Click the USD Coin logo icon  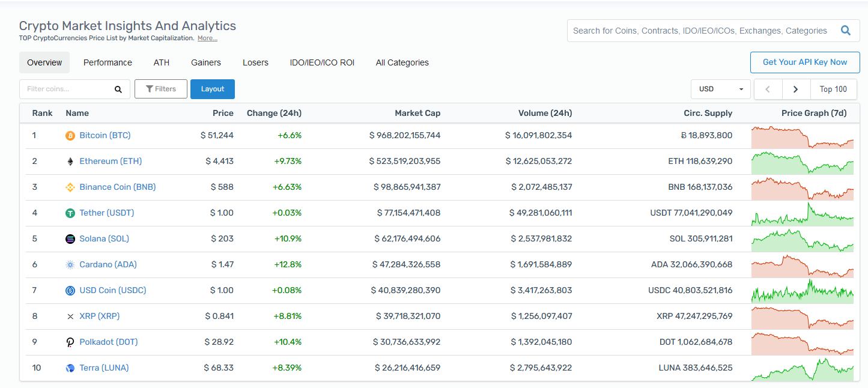point(70,291)
